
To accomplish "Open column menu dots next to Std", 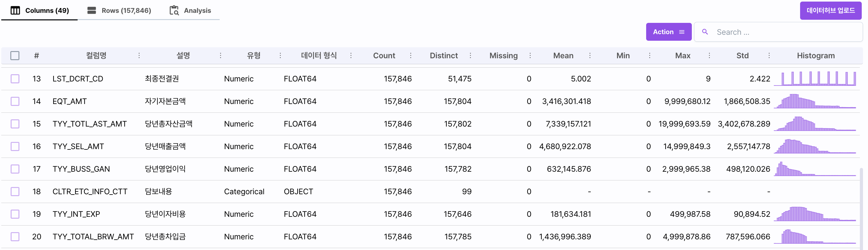I will 769,56.
